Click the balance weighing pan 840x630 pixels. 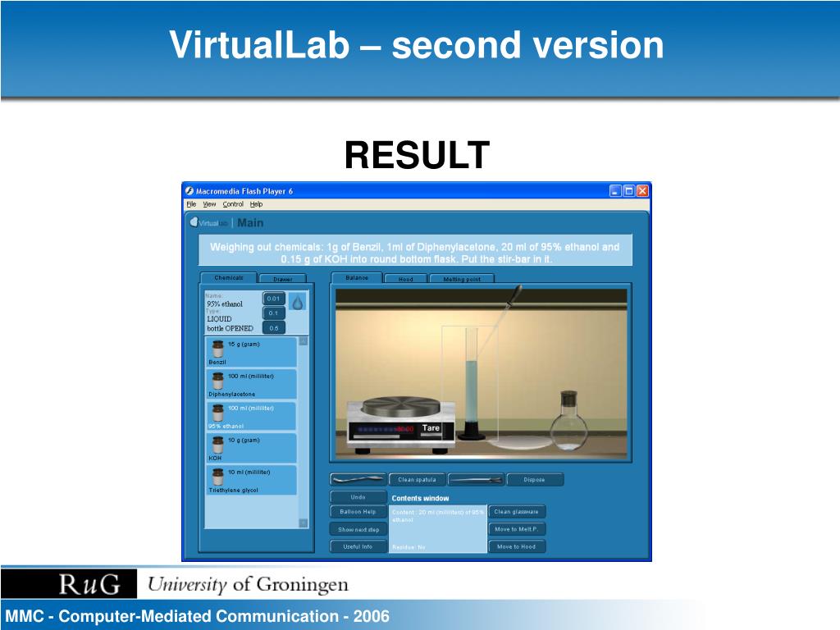(400, 407)
